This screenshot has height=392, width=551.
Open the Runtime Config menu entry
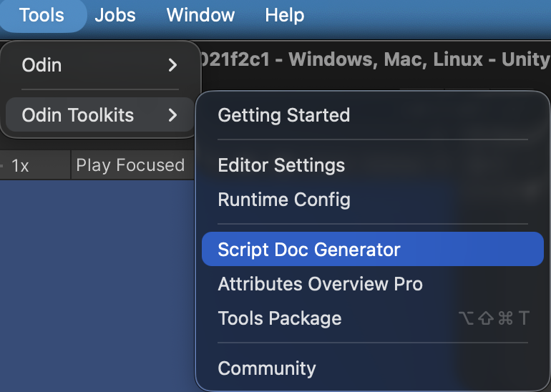(373, 200)
